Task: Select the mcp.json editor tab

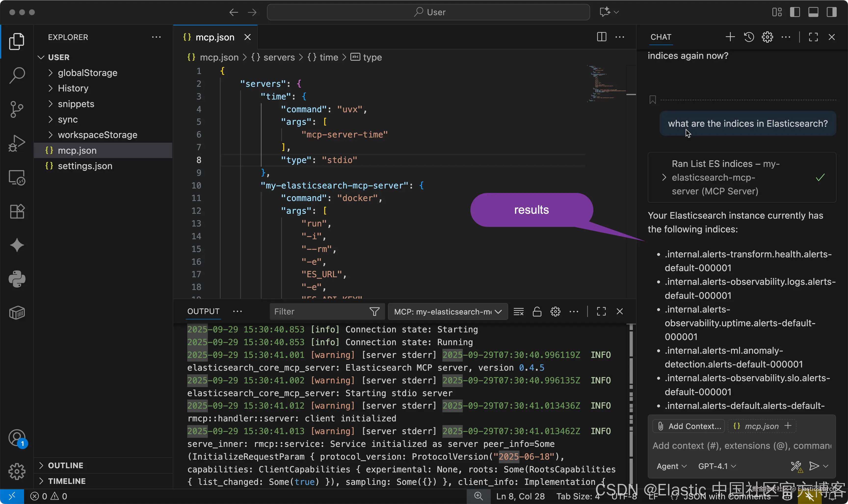Action: tap(215, 37)
